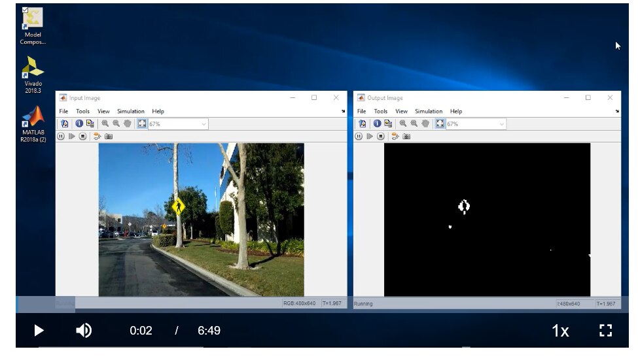Open 67% zoom dropdown in Output Image window

476,124
